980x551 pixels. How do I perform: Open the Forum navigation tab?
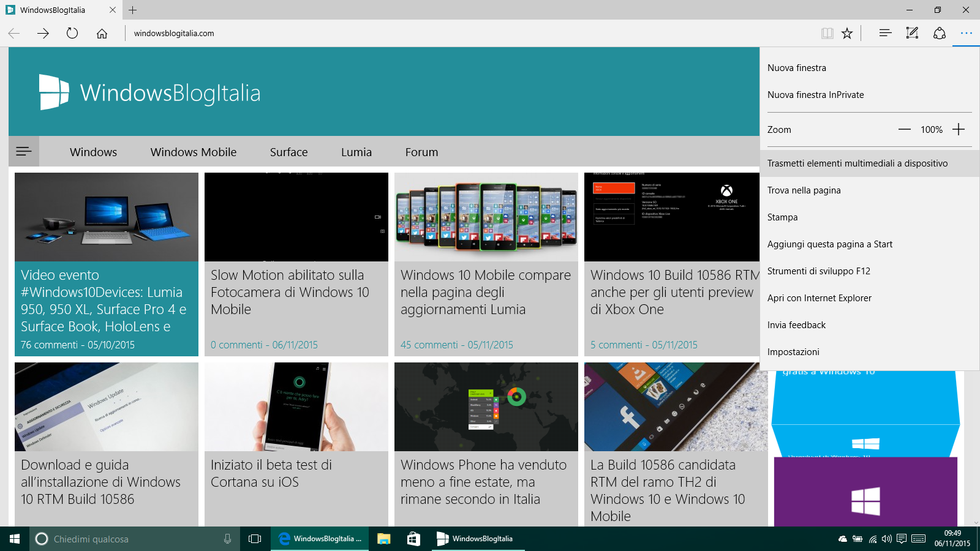pyautogui.click(x=422, y=152)
